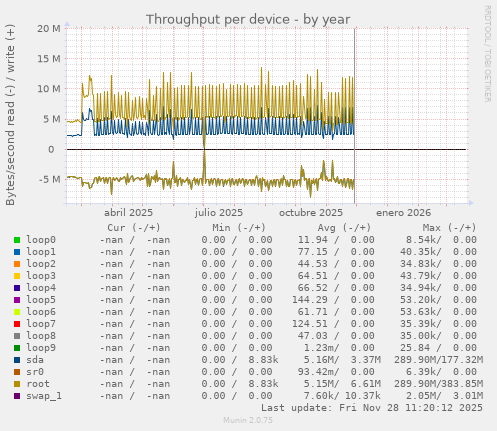
Task: Click the 'octubre 2025' x-axis label
Action: click(311, 213)
